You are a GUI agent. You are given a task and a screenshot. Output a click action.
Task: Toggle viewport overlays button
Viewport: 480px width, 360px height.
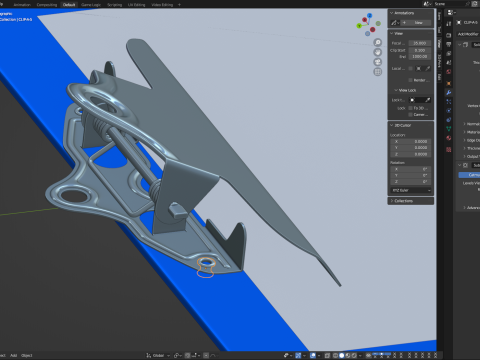click(x=313, y=355)
